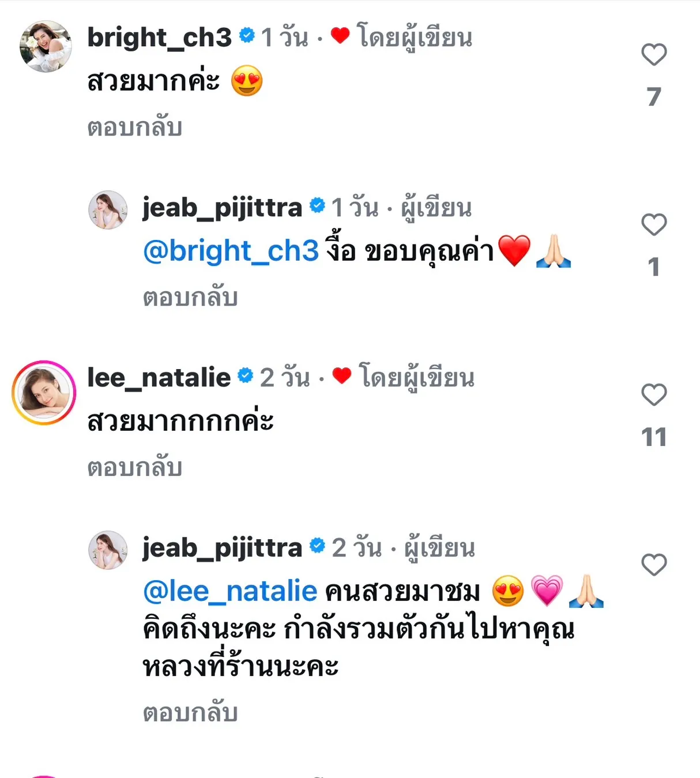This screenshot has height=778, width=700.
Task: Reply (ตอบกลับ) to bright_ch3's comment
Action: coord(135,127)
